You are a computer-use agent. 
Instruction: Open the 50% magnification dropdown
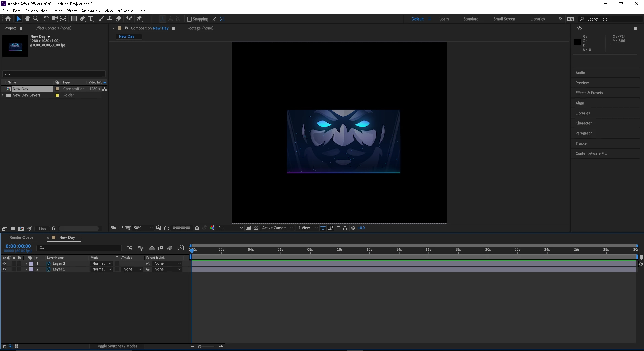[143, 228]
